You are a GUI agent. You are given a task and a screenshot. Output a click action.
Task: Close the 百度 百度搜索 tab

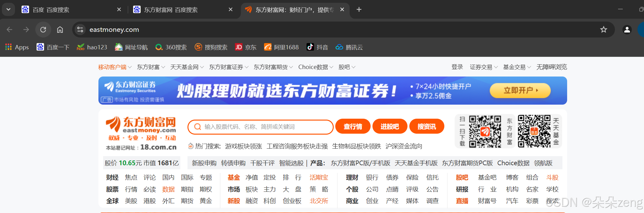tap(119, 10)
